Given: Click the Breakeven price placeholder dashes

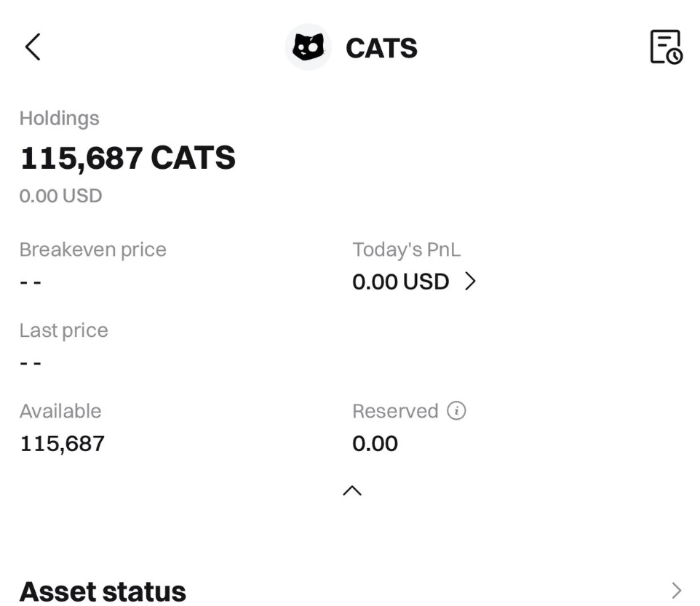Looking at the screenshot, I should (31, 282).
